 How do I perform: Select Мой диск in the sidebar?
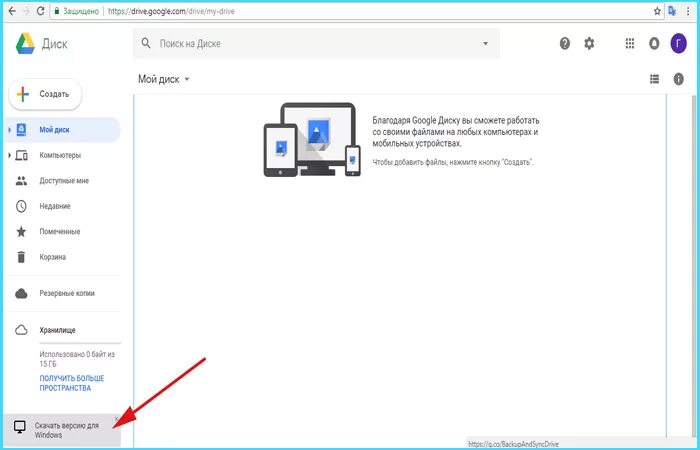[62, 130]
